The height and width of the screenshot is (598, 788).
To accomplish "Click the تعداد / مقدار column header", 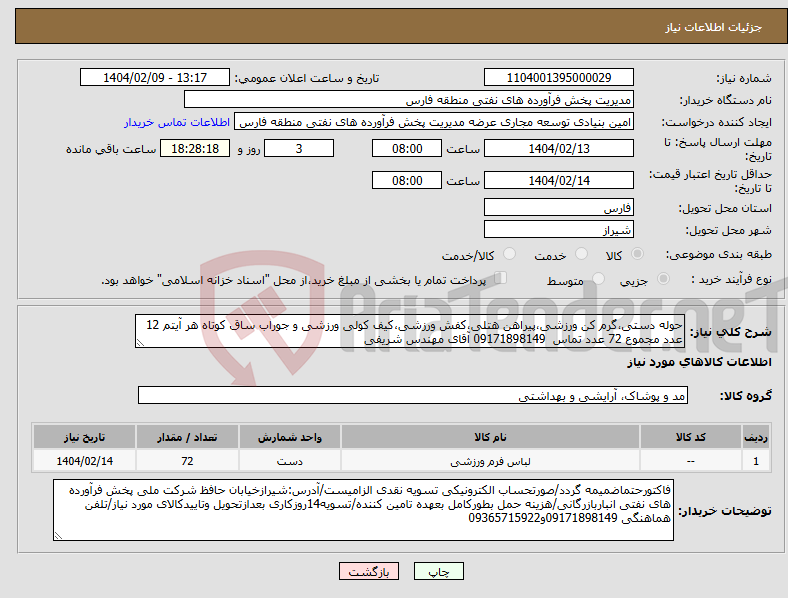I will (x=187, y=437).
